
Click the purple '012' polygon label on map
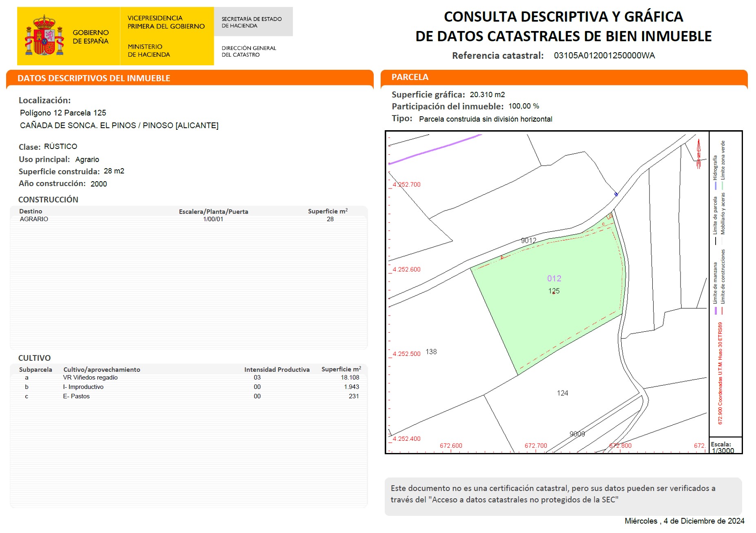(554, 278)
